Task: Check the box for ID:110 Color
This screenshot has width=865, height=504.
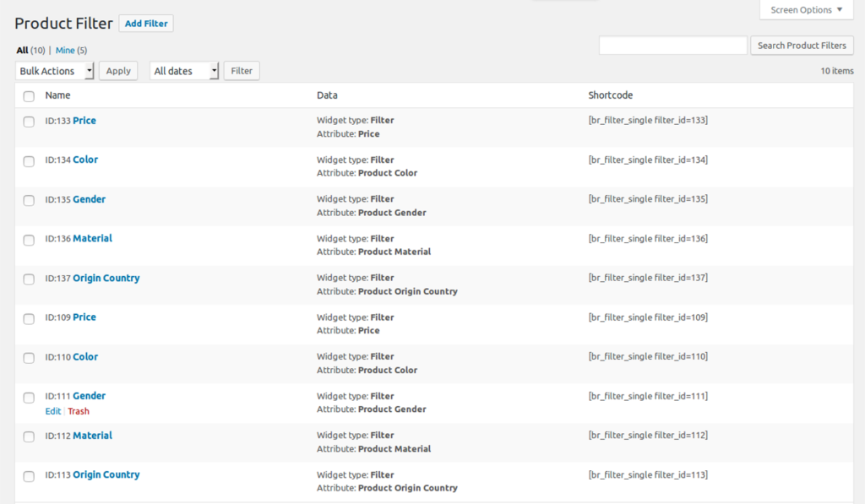Action: [29, 358]
